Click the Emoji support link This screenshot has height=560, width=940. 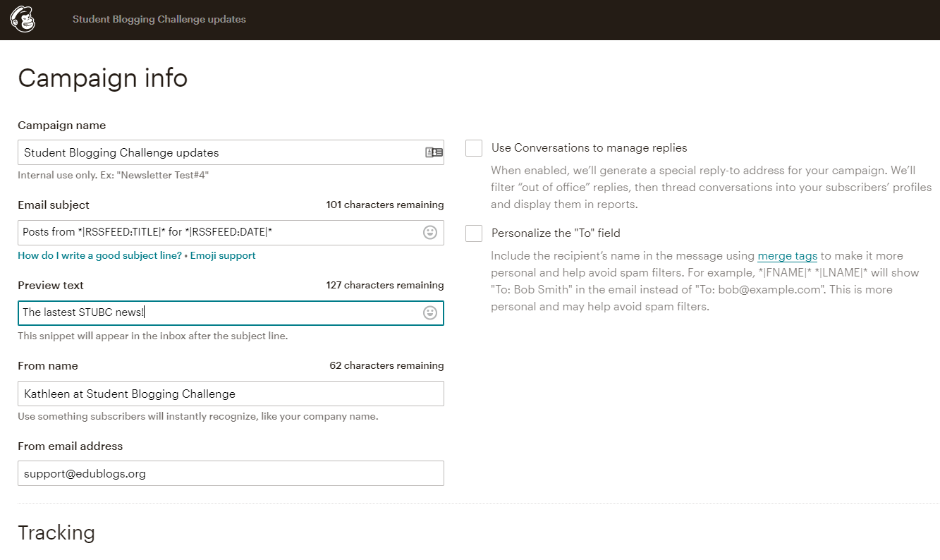[x=223, y=256]
